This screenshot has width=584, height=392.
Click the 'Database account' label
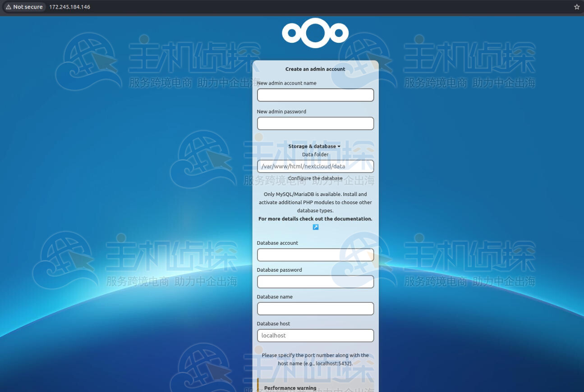coord(277,243)
